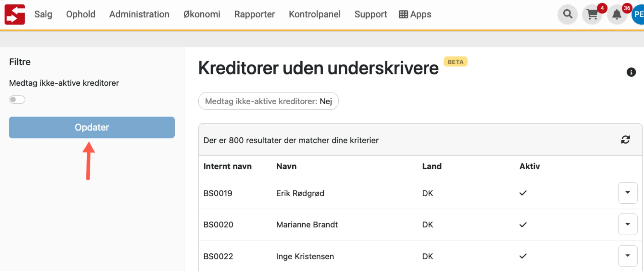
Task: View the 36 unread notifications
Action: [x=617, y=14]
